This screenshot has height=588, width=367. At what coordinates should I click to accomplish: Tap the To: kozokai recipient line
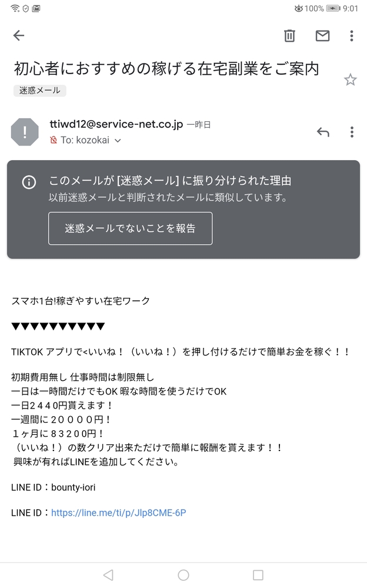pos(85,140)
